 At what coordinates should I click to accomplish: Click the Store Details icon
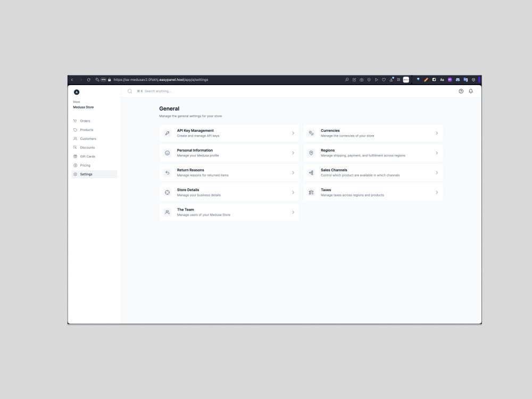(167, 193)
